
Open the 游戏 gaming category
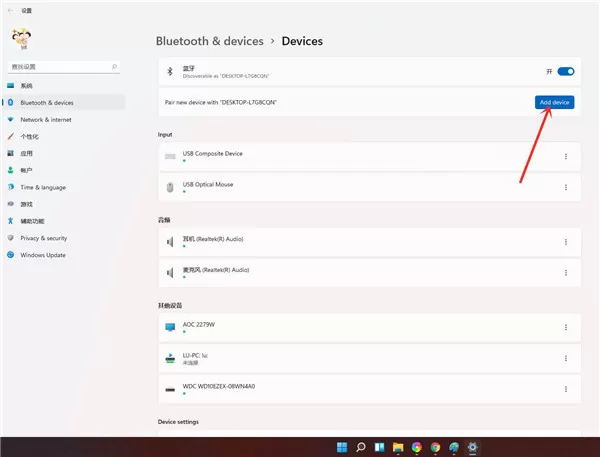click(x=64, y=204)
